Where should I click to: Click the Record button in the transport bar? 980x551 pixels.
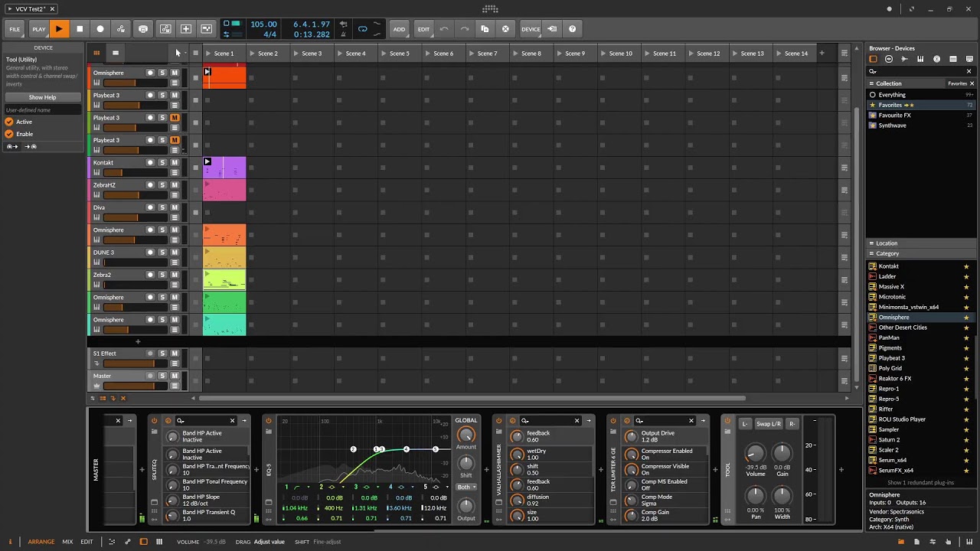100,29
